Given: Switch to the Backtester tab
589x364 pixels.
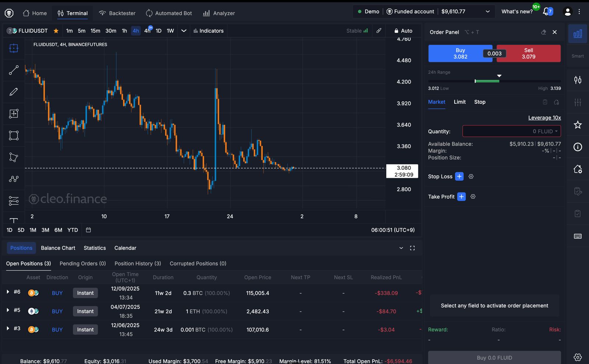Looking at the screenshot, I should (117, 13).
